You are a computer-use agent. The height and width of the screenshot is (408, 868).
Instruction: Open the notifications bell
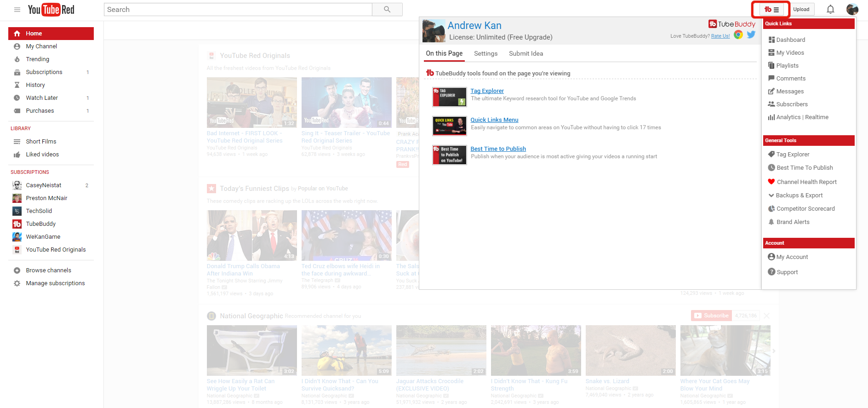830,10
